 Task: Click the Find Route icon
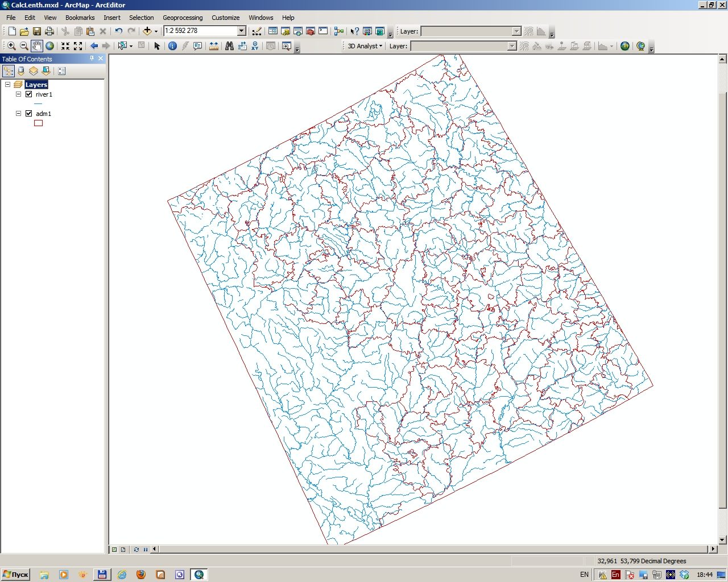(242, 46)
